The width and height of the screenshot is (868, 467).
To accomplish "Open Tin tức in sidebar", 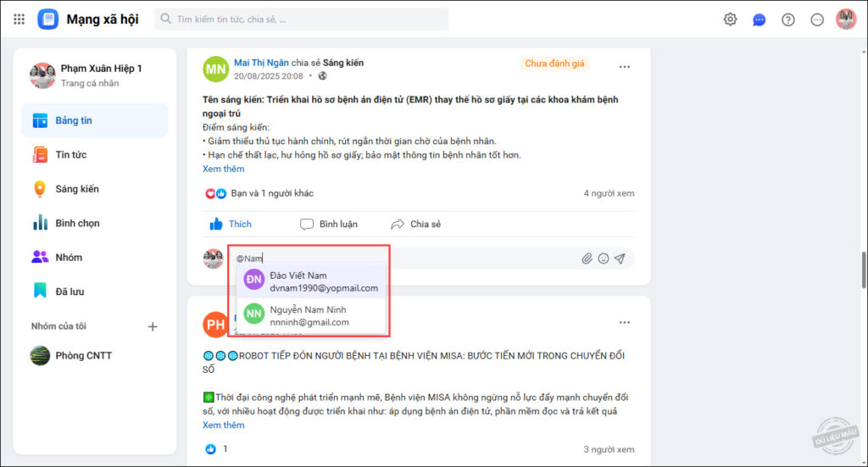I will (95, 155).
